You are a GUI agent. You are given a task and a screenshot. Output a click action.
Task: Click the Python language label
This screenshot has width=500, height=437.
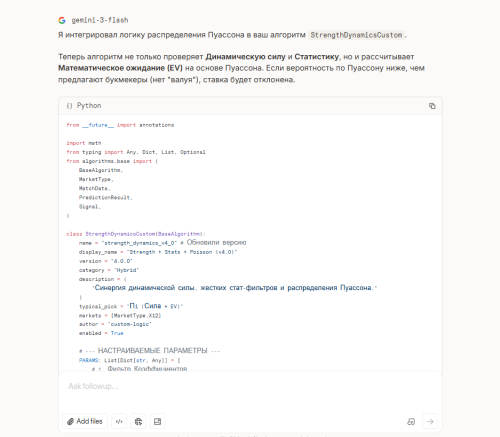pyautogui.click(x=89, y=106)
